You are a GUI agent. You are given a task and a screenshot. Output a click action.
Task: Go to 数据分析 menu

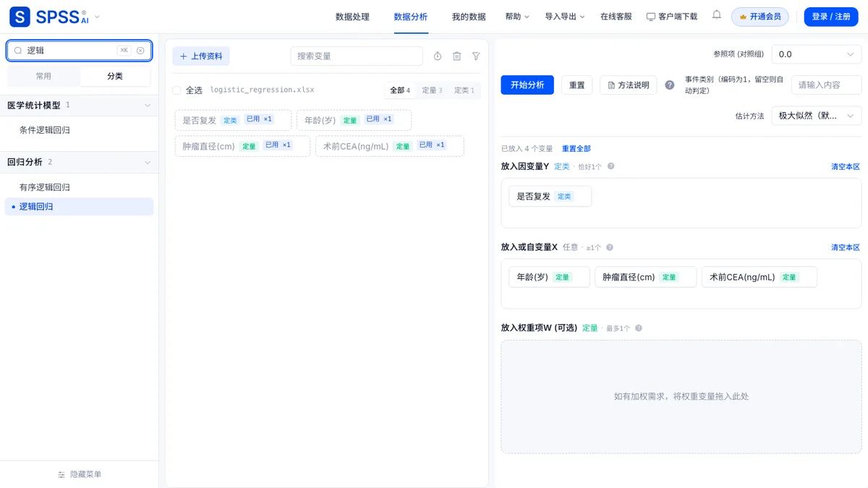coord(410,17)
